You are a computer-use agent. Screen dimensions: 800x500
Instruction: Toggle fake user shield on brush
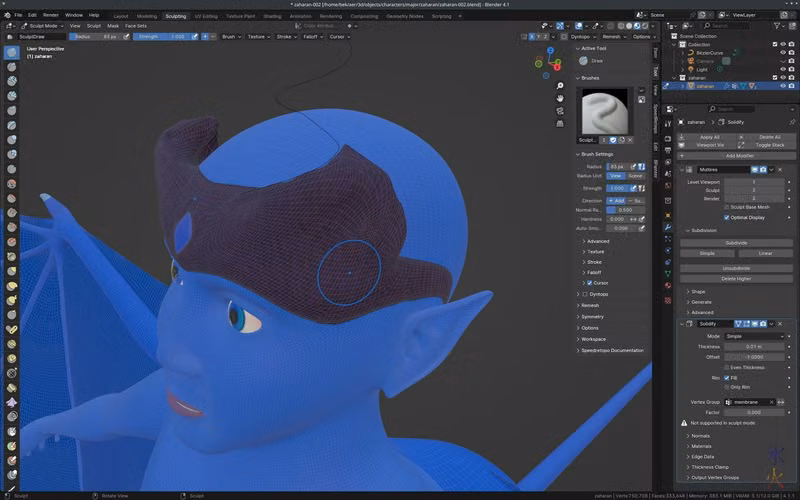[x=613, y=140]
